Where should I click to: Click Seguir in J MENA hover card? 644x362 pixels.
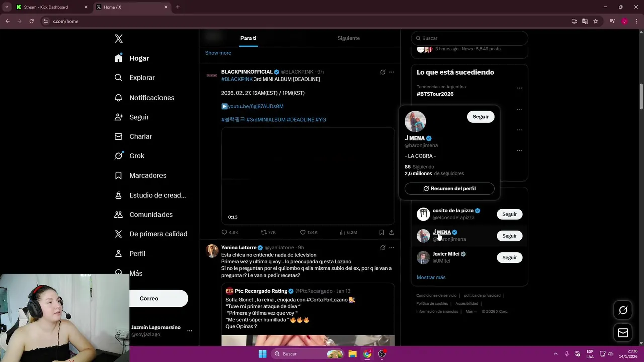(x=480, y=117)
